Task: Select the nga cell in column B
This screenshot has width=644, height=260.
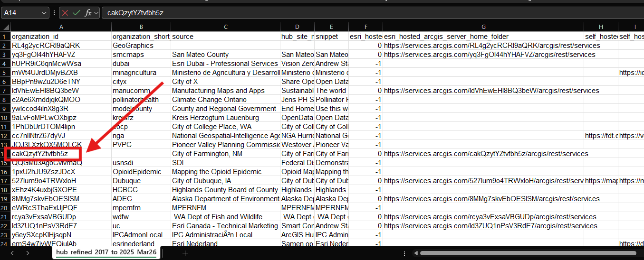Action: [141, 136]
